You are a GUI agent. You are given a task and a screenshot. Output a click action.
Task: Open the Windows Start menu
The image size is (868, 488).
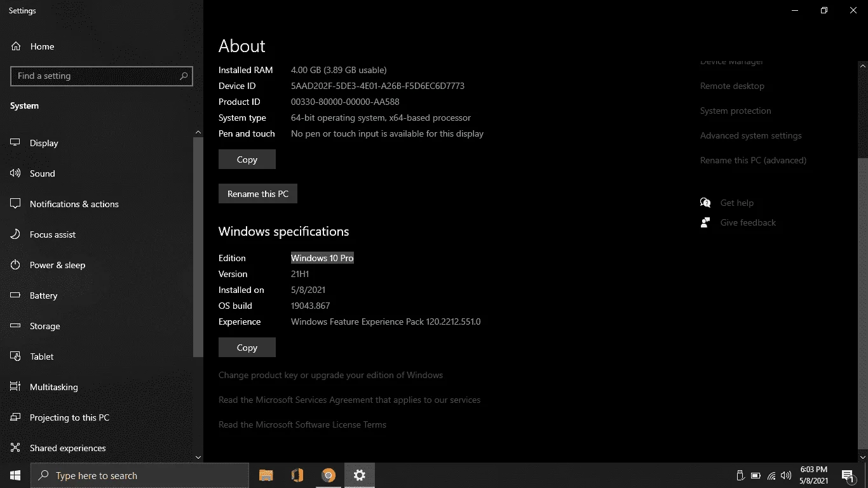point(15,475)
